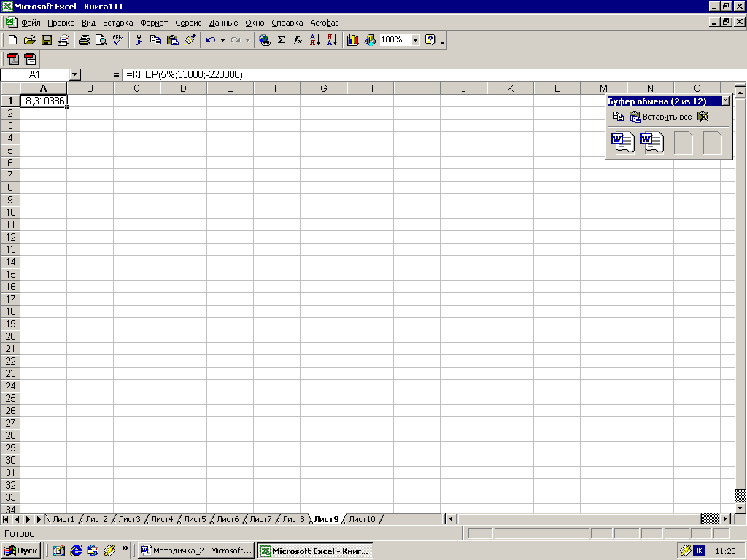Insert hyperlink with globe icon
747x560 pixels.
(264, 41)
